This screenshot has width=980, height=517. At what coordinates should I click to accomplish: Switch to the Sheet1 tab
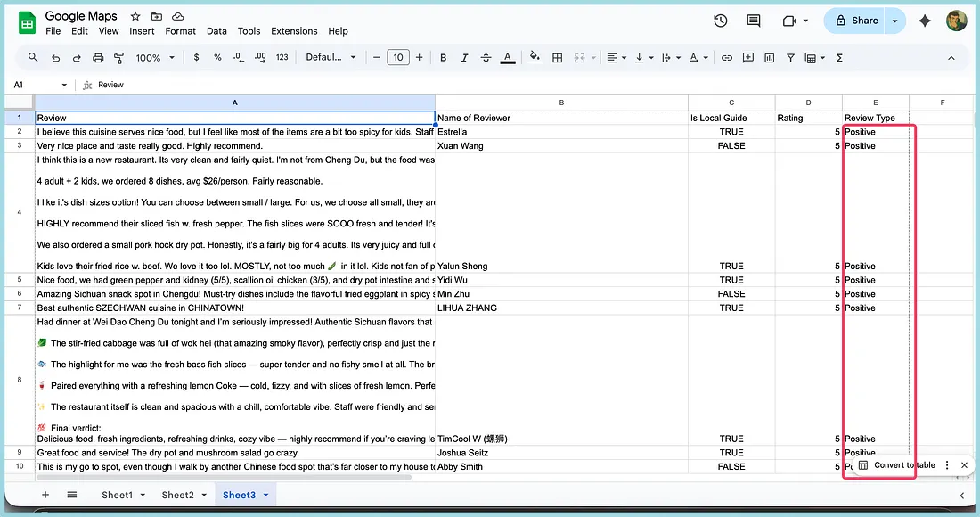coord(117,495)
